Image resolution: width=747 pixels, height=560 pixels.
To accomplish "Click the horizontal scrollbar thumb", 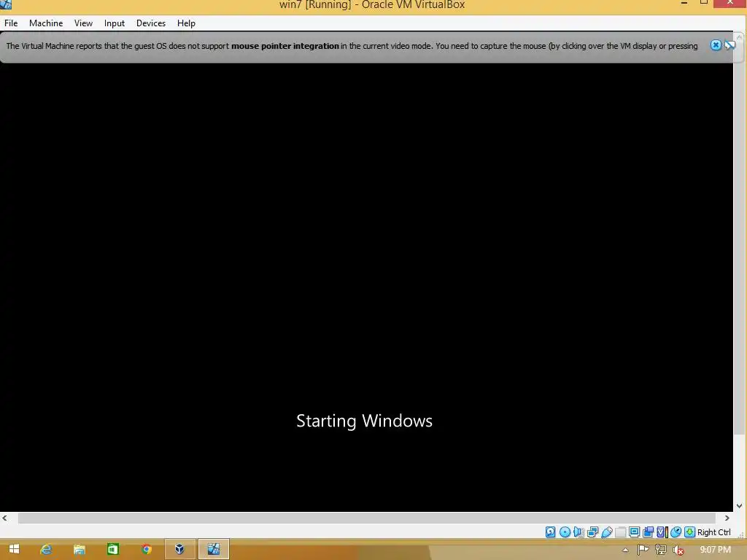I will click(367, 518).
